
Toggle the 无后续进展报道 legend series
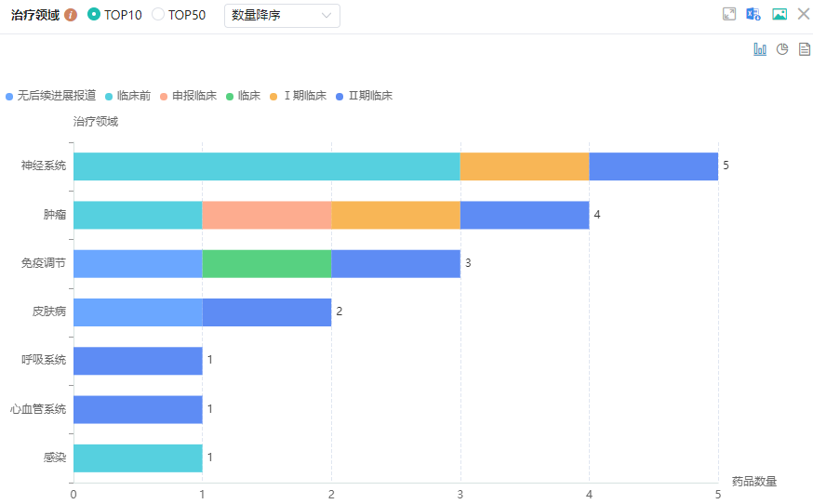tap(50, 96)
